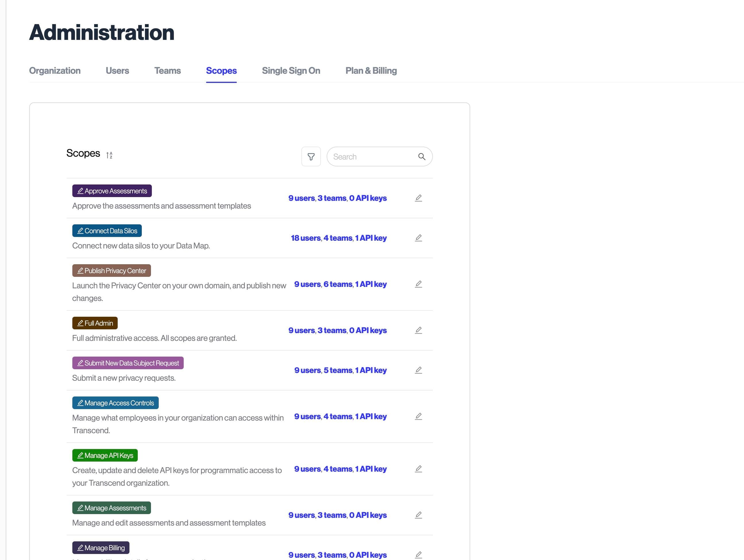Click the search magnifier icon
This screenshot has width=744, height=560.
(x=421, y=157)
